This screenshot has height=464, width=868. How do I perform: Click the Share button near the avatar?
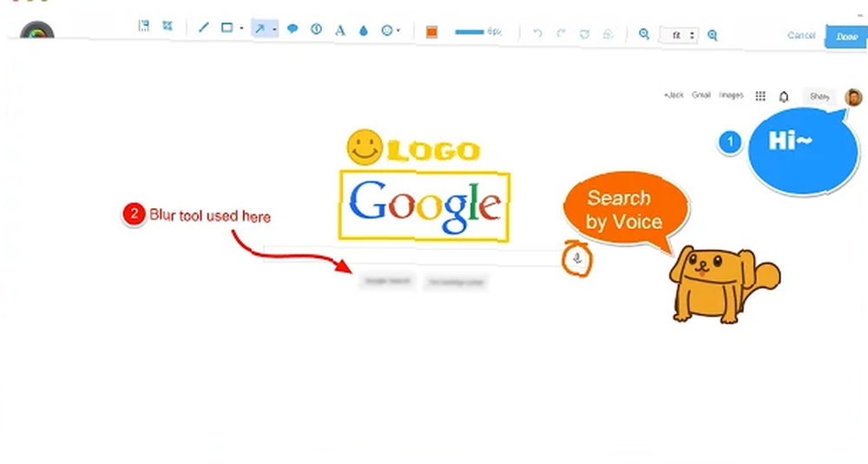click(819, 97)
